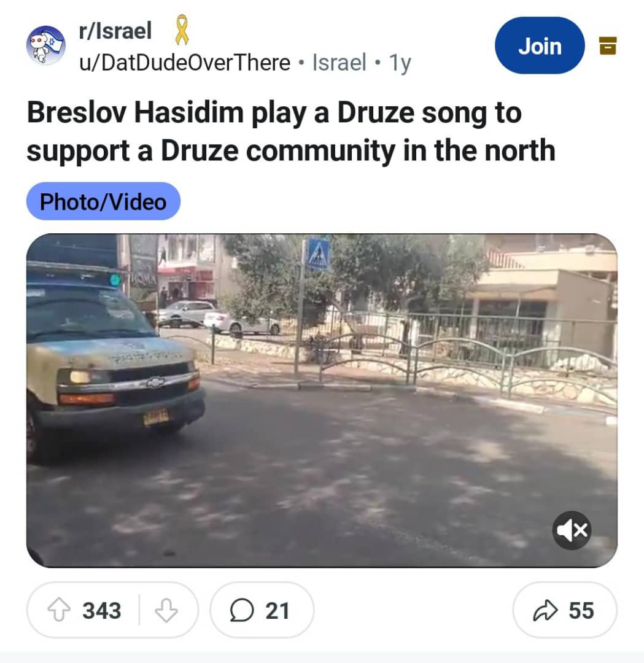
Task: Open the 21 comments button
Action: tap(262, 610)
